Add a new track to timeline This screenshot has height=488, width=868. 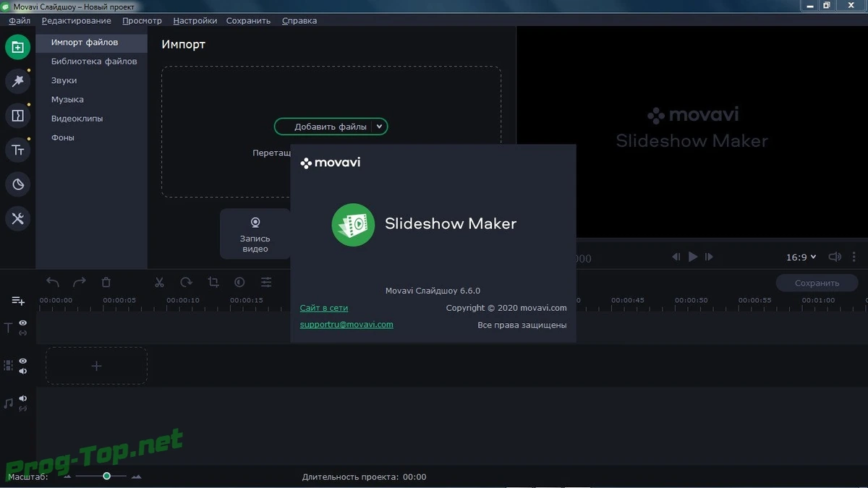tap(18, 301)
